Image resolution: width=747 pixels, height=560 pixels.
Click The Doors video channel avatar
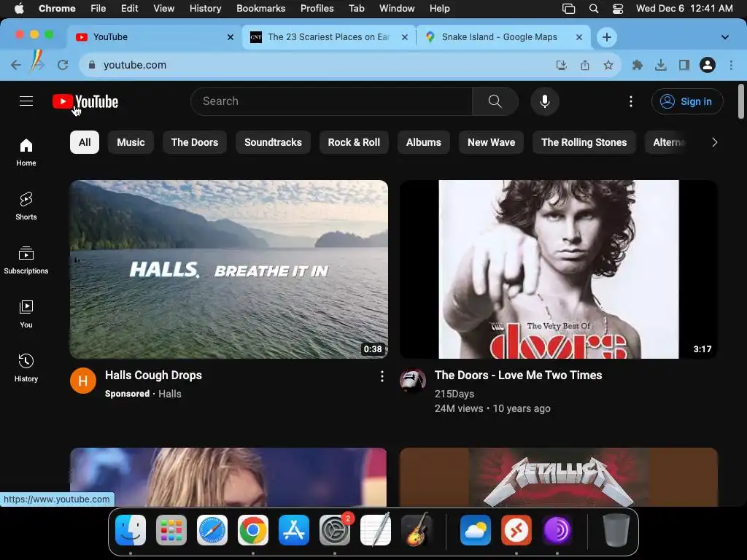pos(413,381)
